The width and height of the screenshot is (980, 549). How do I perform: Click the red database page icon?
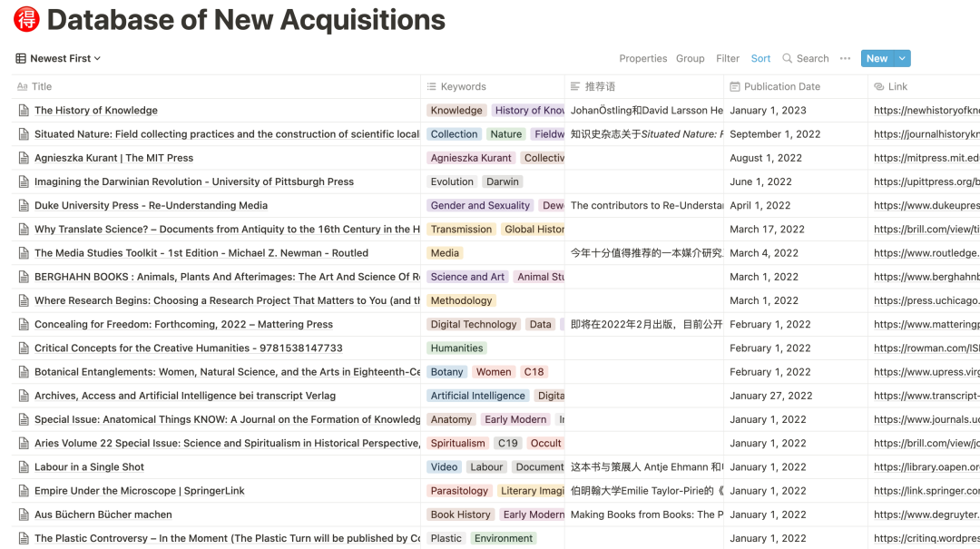tap(27, 19)
